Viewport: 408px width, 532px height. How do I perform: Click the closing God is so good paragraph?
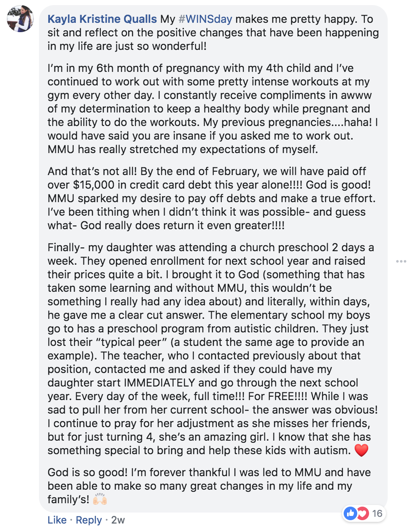tap(209, 486)
